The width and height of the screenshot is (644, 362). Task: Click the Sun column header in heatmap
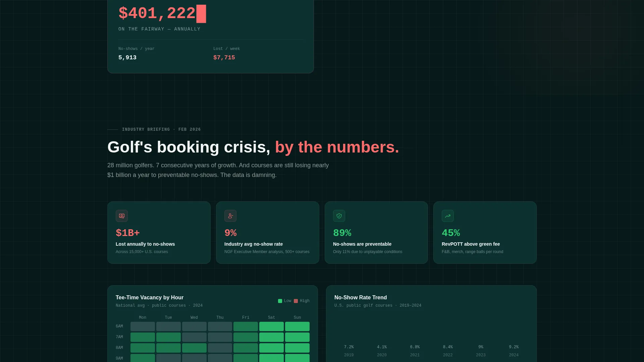point(297,318)
